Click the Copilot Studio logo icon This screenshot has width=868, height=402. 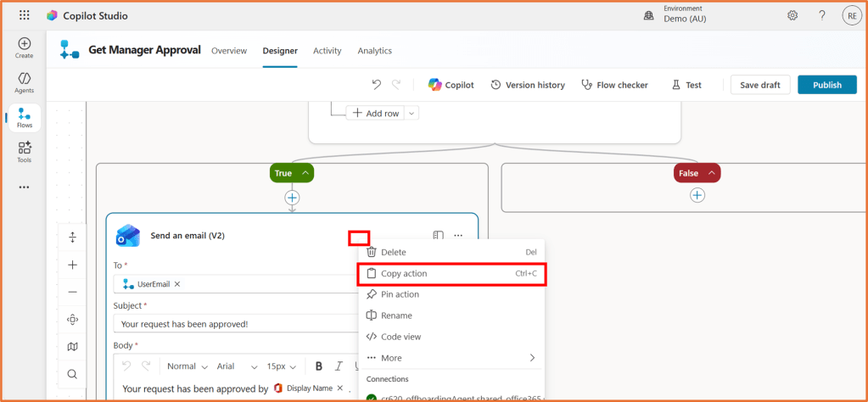point(52,15)
